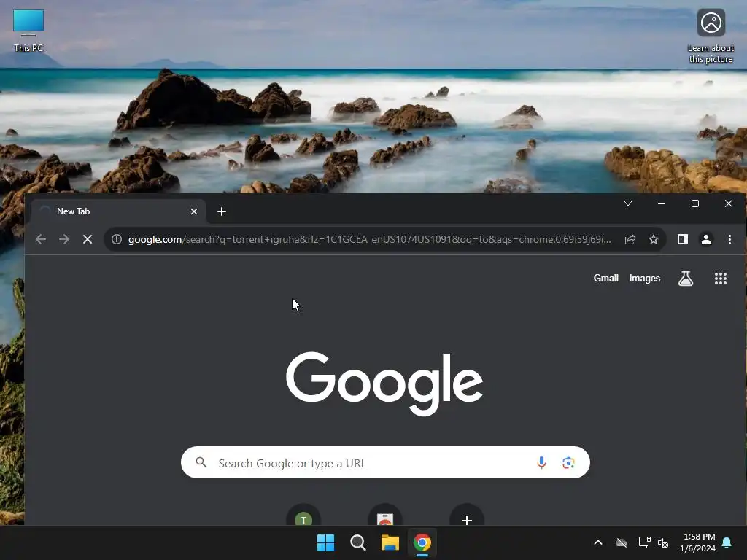View site information icon
The image size is (747, 560).
pos(117,239)
